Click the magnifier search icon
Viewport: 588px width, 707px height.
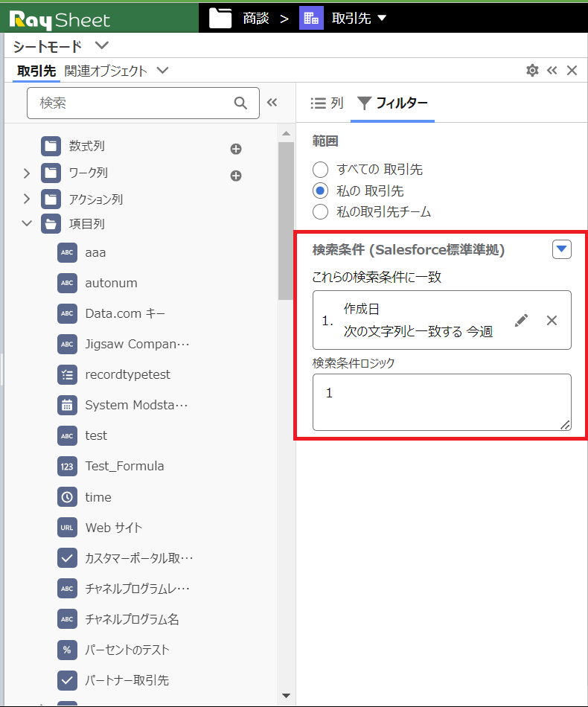pos(241,103)
